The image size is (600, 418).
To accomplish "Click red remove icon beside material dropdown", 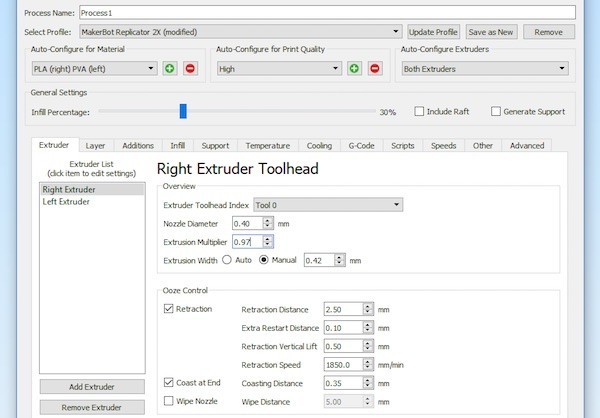I will pyautogui.click(x=190, y=69).
